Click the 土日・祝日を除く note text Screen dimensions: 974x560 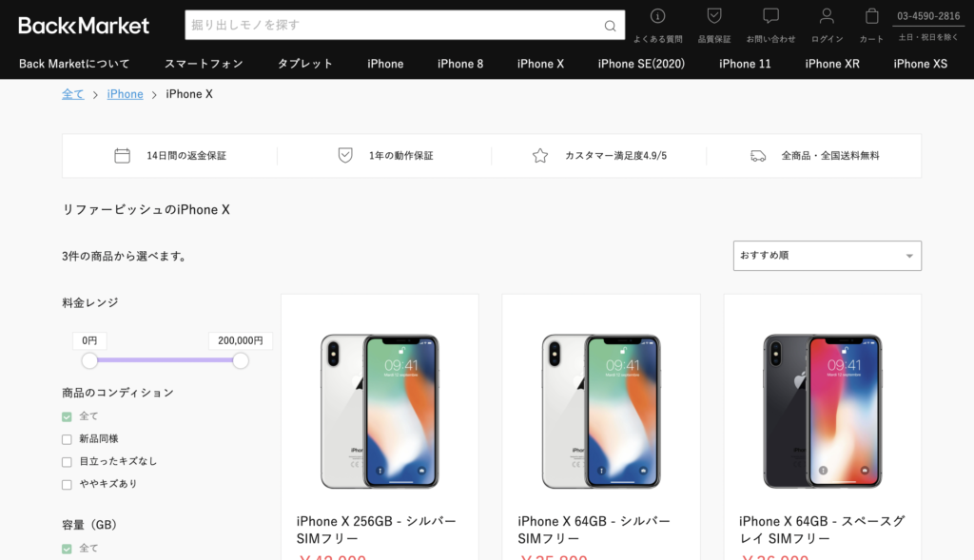pos(928,38)
